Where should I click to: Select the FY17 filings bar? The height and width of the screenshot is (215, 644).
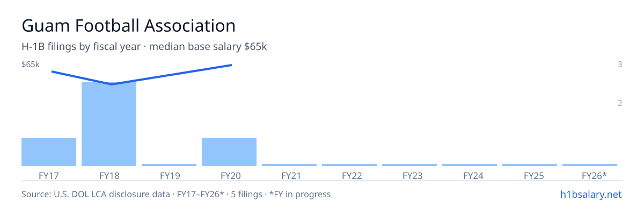(49, 152)
